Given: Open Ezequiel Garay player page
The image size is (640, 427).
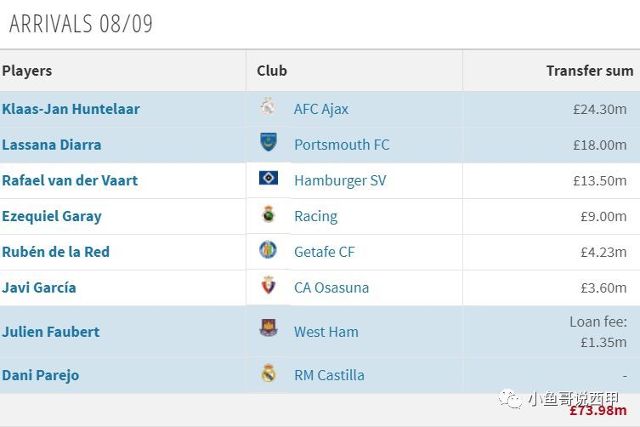Looking at the screenshot, I should coord(51,216).
